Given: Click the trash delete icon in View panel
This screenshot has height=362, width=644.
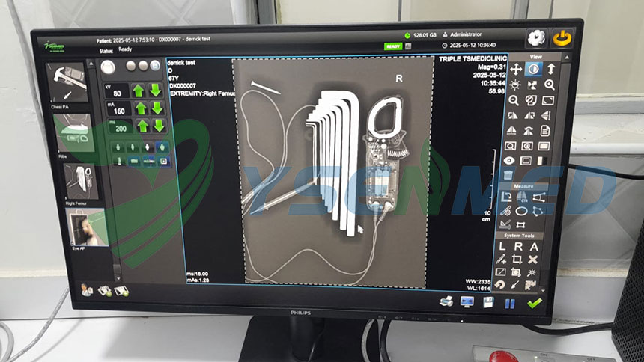Looking at the screenshot, I should [508, 174].
